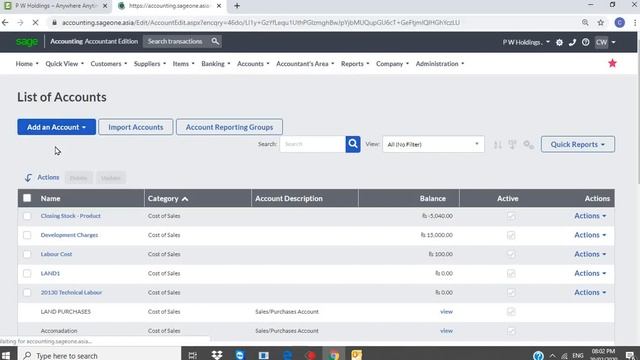
Task: Open Task View in taskbar
Action: [x=193, y=355]
